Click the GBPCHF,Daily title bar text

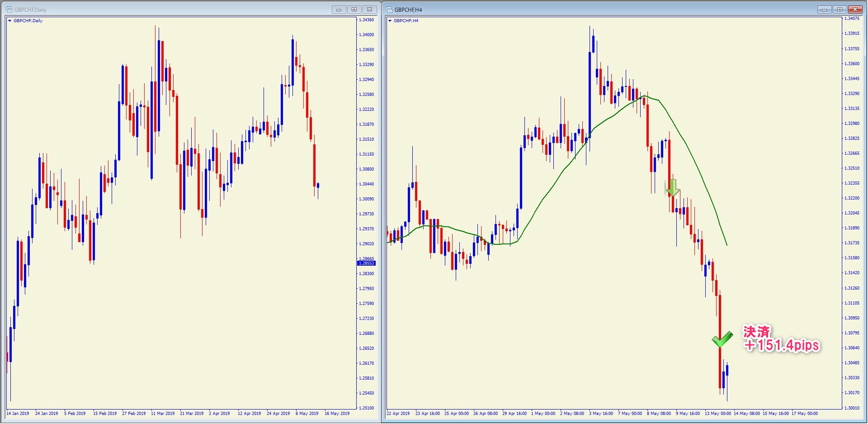click(x=30, y=10)
